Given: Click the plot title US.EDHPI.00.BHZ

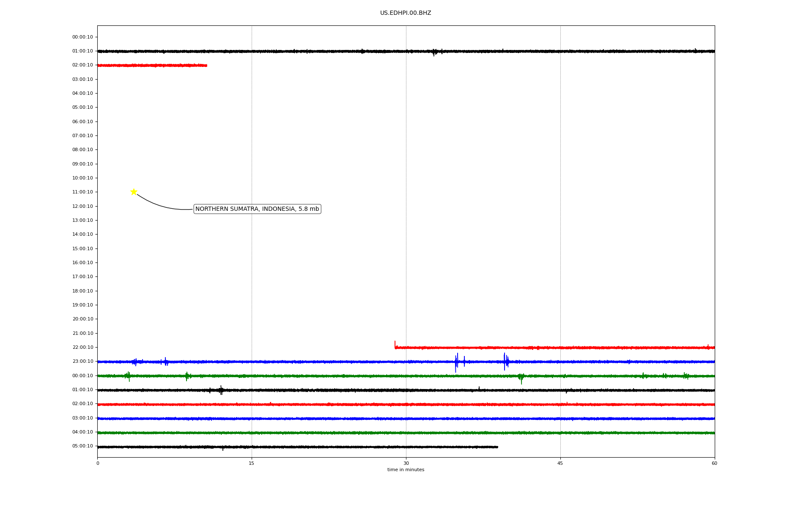Looking at the screenshot, I should point(405,13).
